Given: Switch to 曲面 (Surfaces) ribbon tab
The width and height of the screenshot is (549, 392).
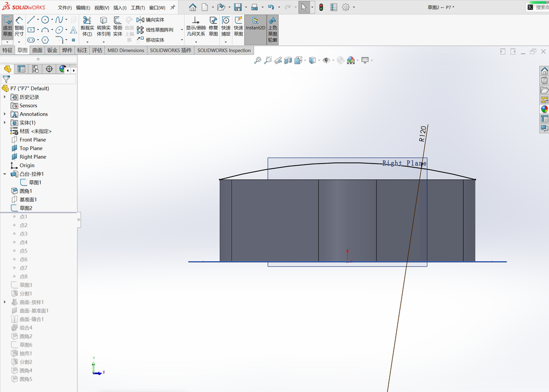Looking at the screenshot, I should (x=38, y=50).
